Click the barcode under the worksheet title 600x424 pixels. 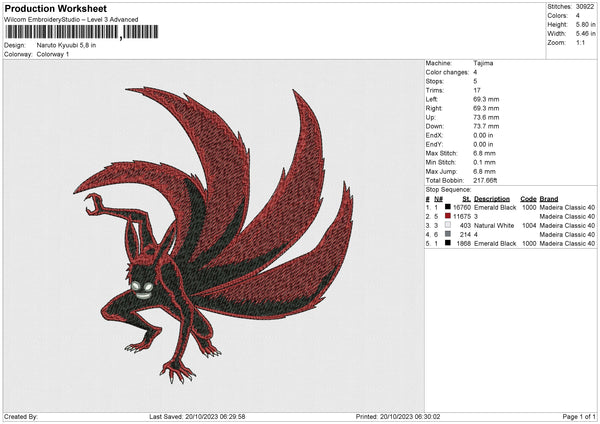81,32
